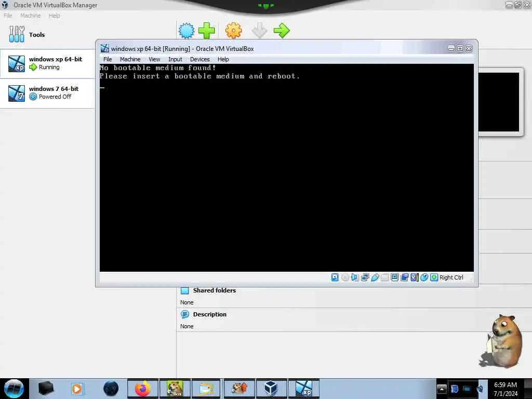Click the Shared folders section heading
Viewport: 532px width, 399px height.
click(x=215, y=290)
